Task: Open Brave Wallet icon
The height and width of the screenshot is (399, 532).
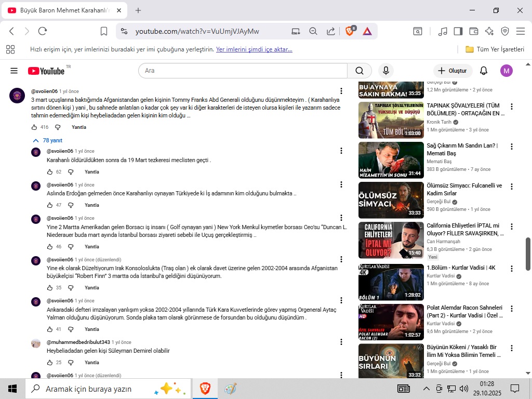Action: [474, 31]
